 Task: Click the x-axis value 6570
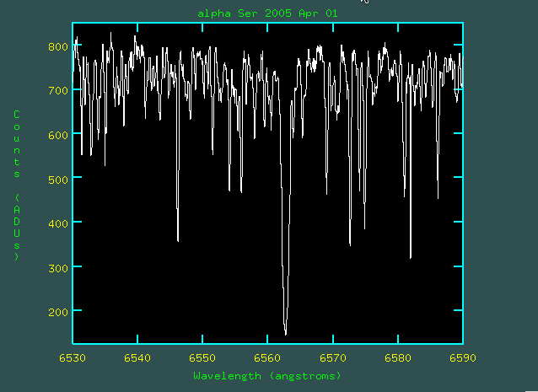pyautogui.click(x=333, y=358)
